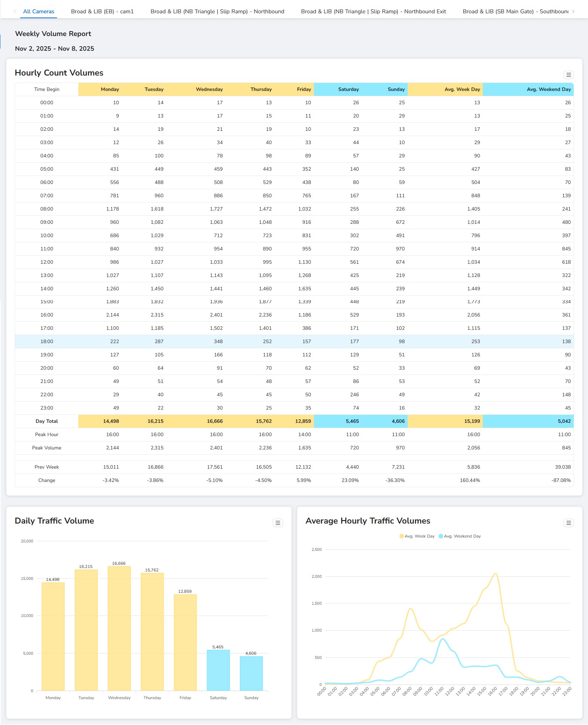
Task: Open the NB Triangle Slip Ramp Northbound tab
Action: coord(217,12)
